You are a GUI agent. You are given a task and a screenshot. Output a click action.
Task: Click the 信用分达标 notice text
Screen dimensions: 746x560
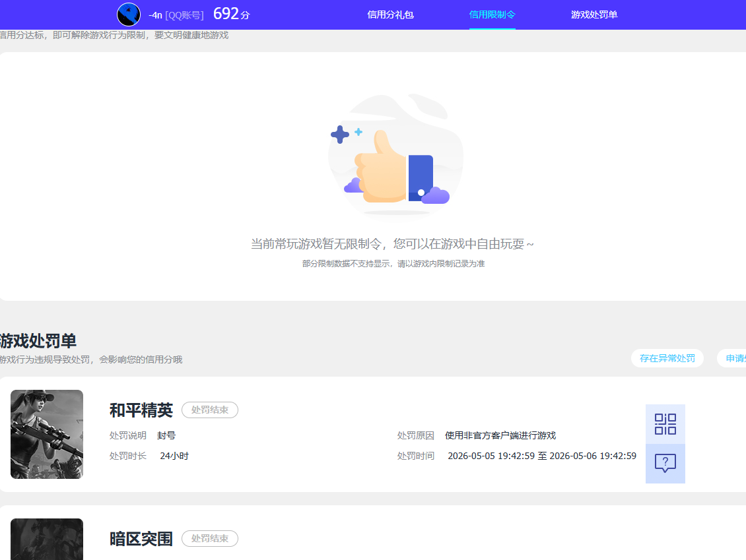click(114, 35)
